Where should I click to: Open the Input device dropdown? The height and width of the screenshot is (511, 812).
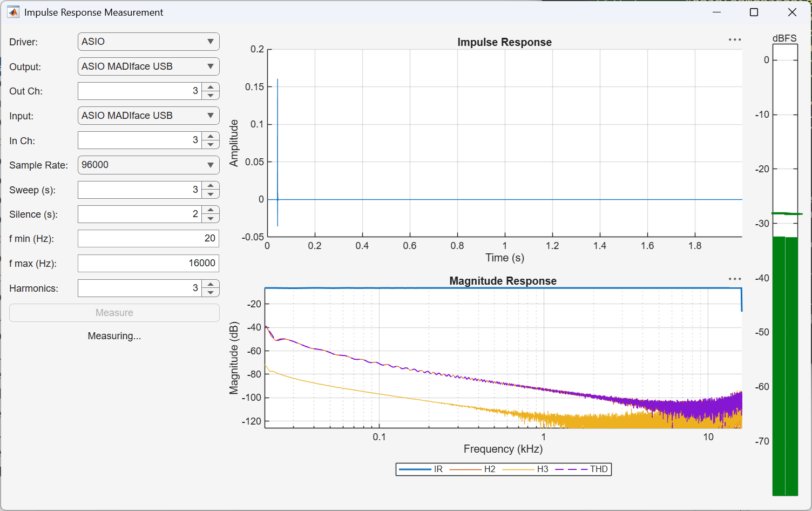click(x=148, y=116)
